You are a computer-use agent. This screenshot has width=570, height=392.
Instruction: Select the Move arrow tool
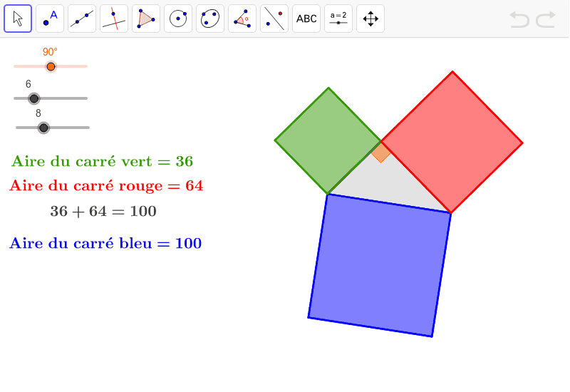coord(18,19)
